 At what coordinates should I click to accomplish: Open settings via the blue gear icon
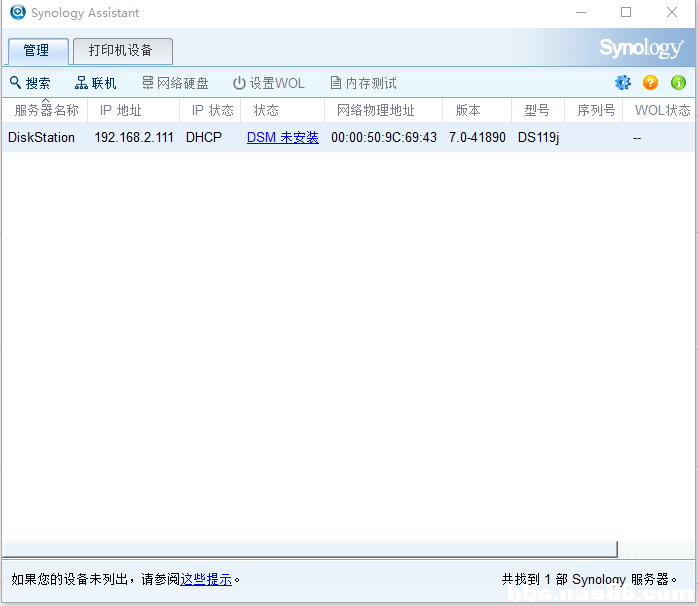623,82
